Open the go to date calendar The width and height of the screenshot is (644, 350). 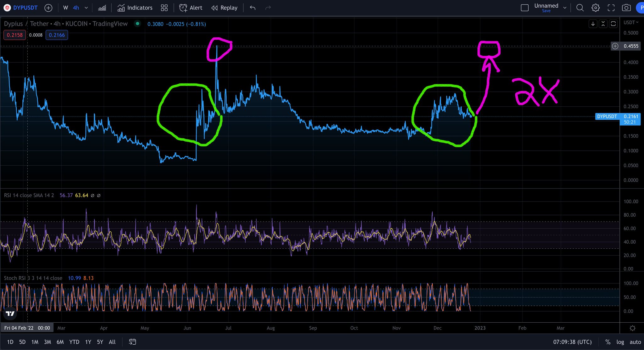click(132, 342)
